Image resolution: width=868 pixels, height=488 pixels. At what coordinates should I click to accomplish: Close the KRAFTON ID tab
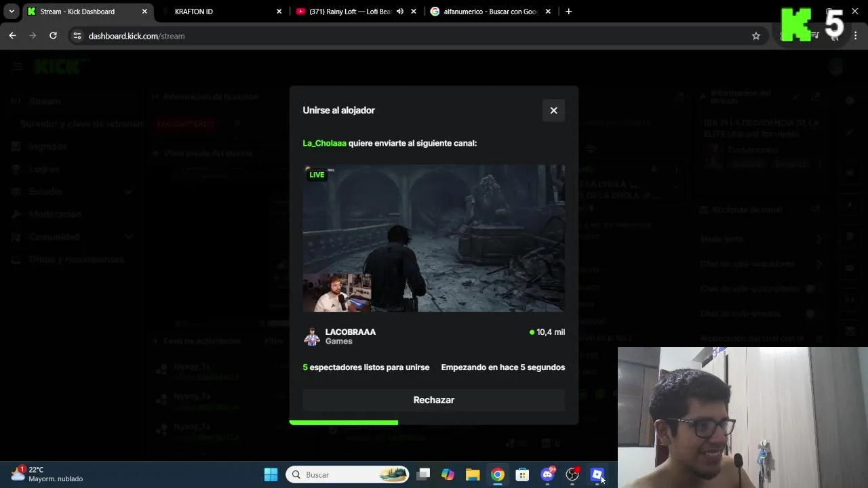(x=279, y=12)
